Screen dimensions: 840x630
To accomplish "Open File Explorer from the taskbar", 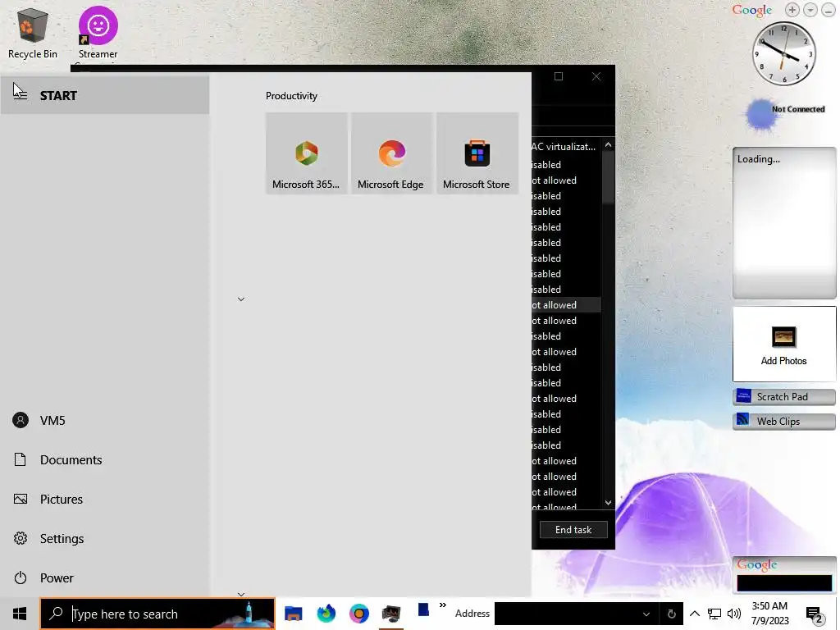I will pos(293,614).
